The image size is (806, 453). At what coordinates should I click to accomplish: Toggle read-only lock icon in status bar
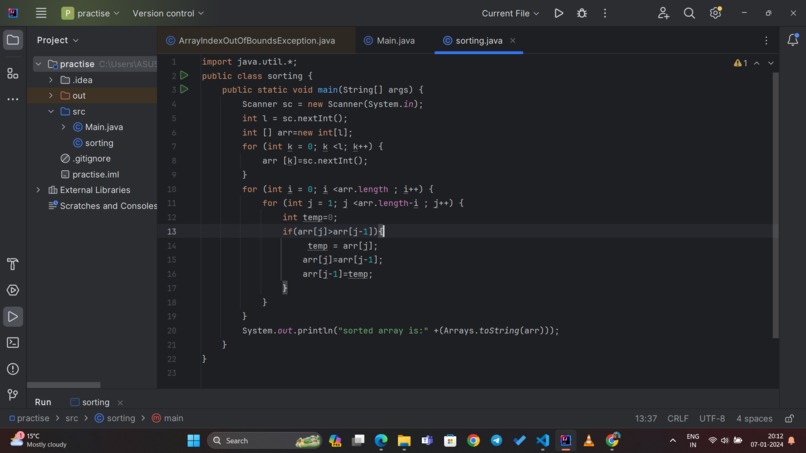tap(790, 419)
